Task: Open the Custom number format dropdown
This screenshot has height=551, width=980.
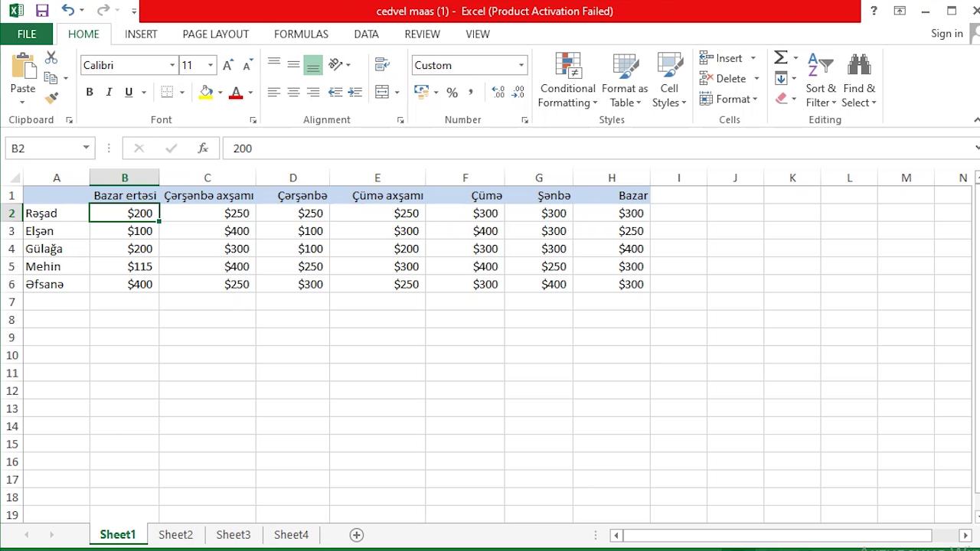Action: pos(521,65)
